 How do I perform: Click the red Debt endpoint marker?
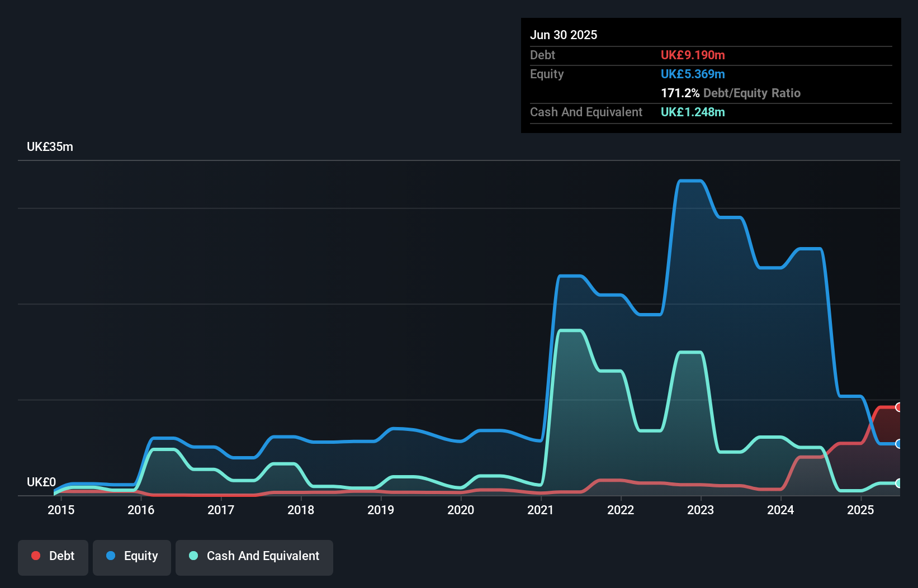point(898,407)
